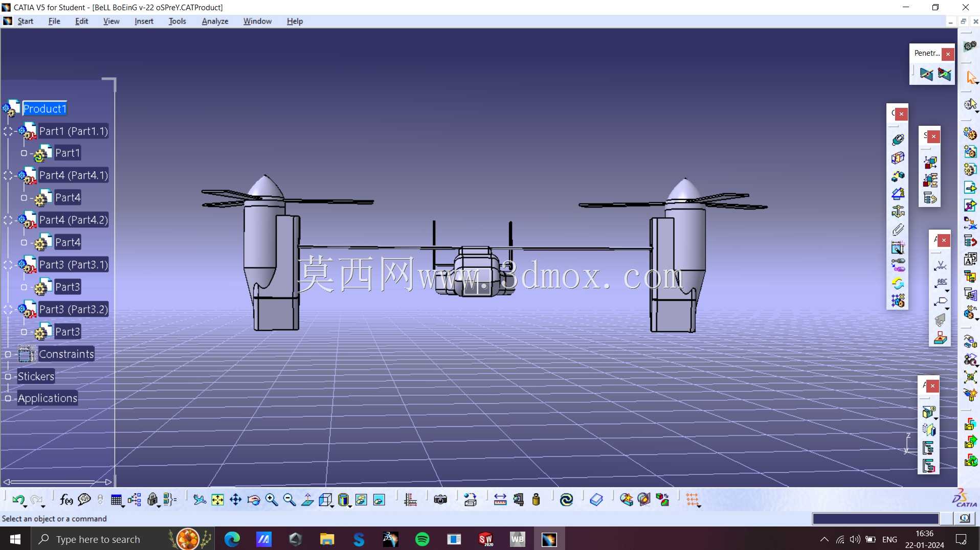Click the Hide/Show icon

point(361,499)
